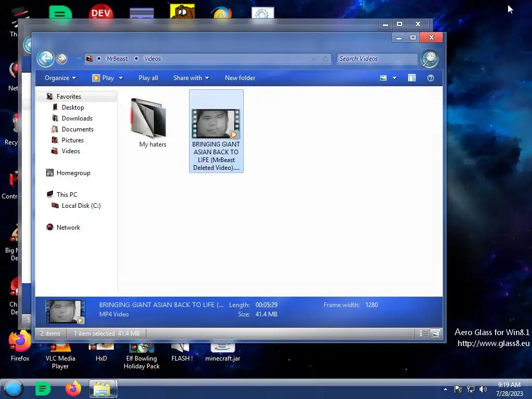Click Play all in the toolbar
The width and height of the screenshot is (532, 399).
click(148, 78)
